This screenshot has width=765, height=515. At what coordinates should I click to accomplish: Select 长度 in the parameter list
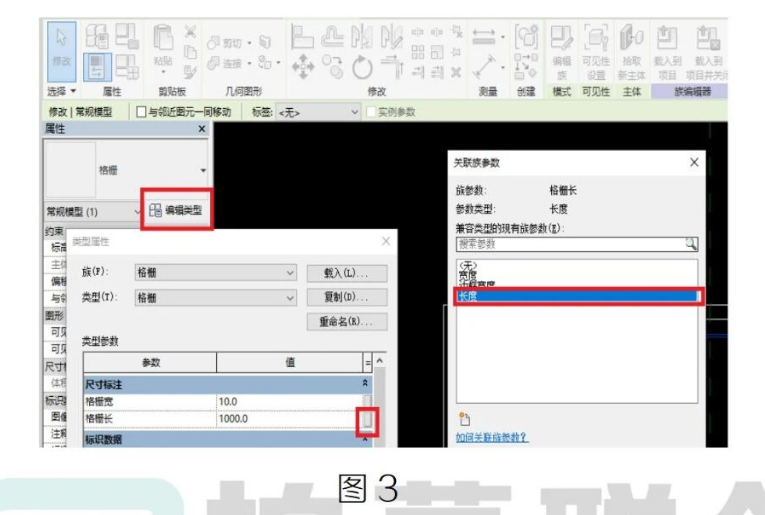(x=578, y=296)
